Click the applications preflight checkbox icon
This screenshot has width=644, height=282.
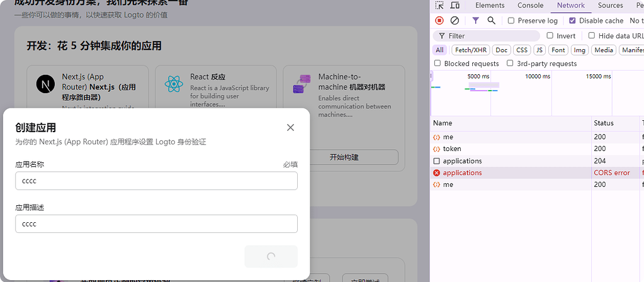pos(437,161)
